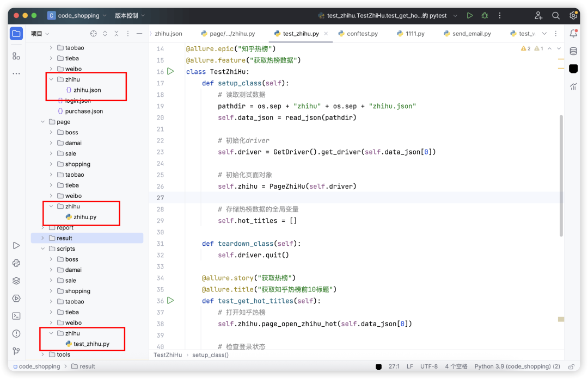Open purchase.json in project tree
Viewport: 588px width, 379px height.
pyautogui.click(x=80, y=111)
